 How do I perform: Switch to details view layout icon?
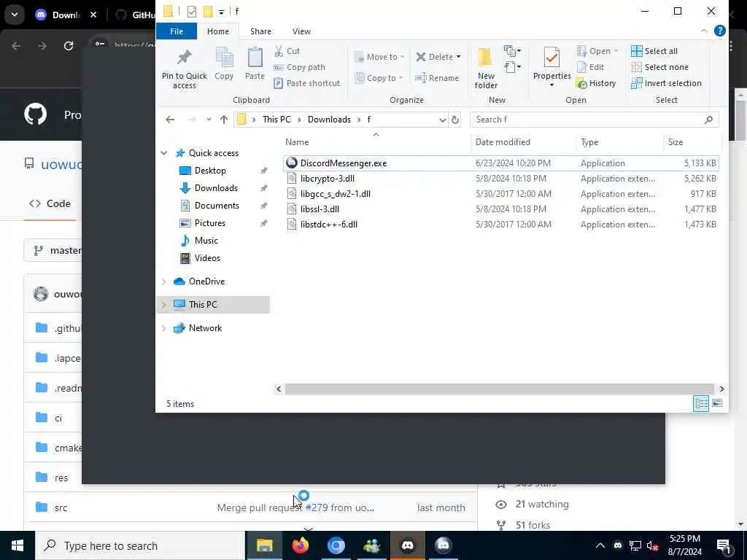tap(701, 403)
